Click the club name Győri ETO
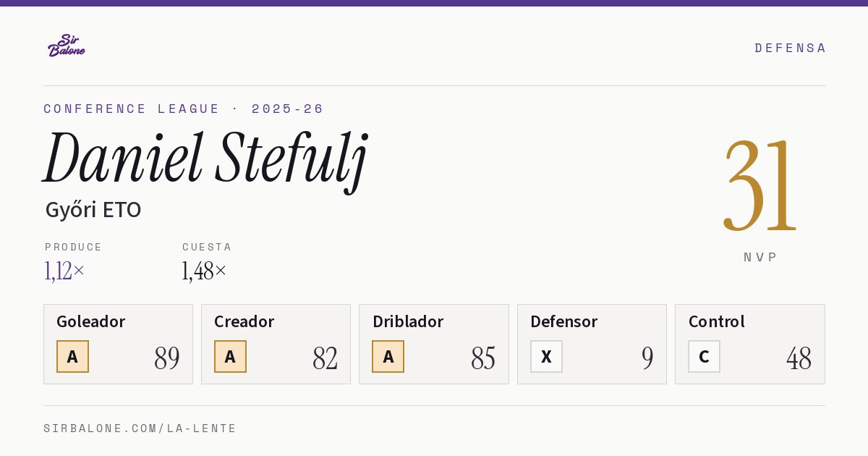The image size is (868, 456). pyautogui.click(x=93, y=210)
